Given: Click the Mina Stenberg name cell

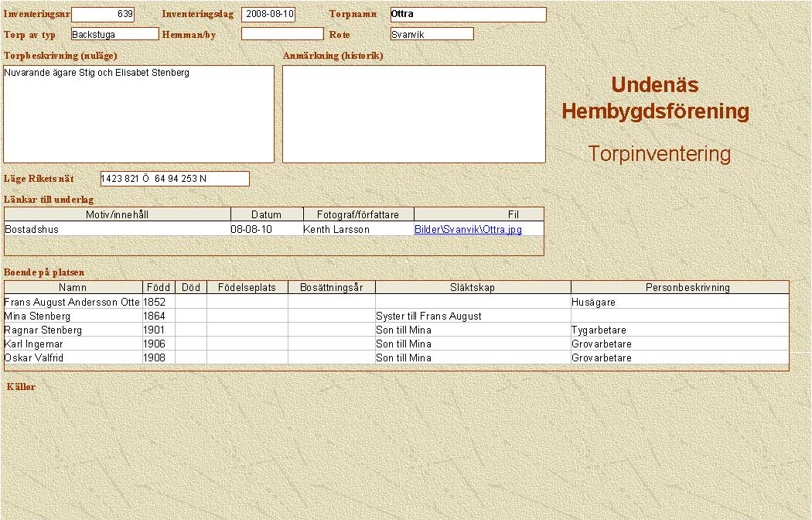Looking at the screenshot, I should 73,316.
